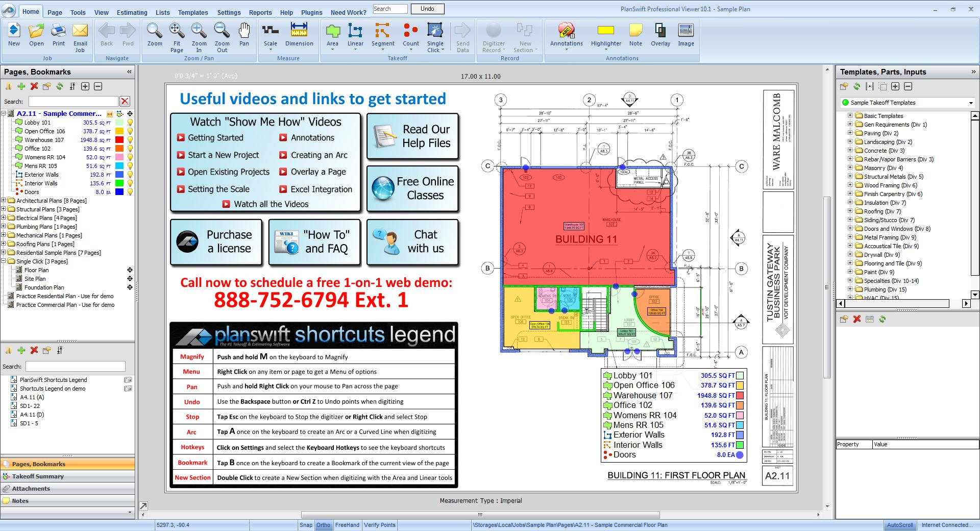Select the Area takeoff tool
The image size is (980, 531).
tap(333, 36)
